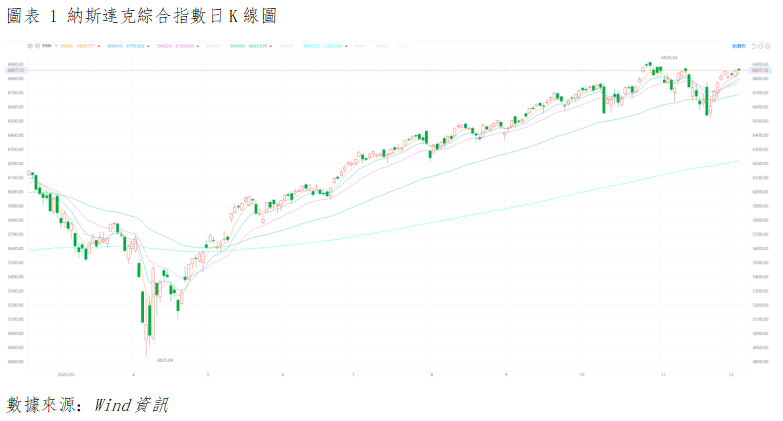Open the 前復權 price adjustment dropdown

pos(738,46)
